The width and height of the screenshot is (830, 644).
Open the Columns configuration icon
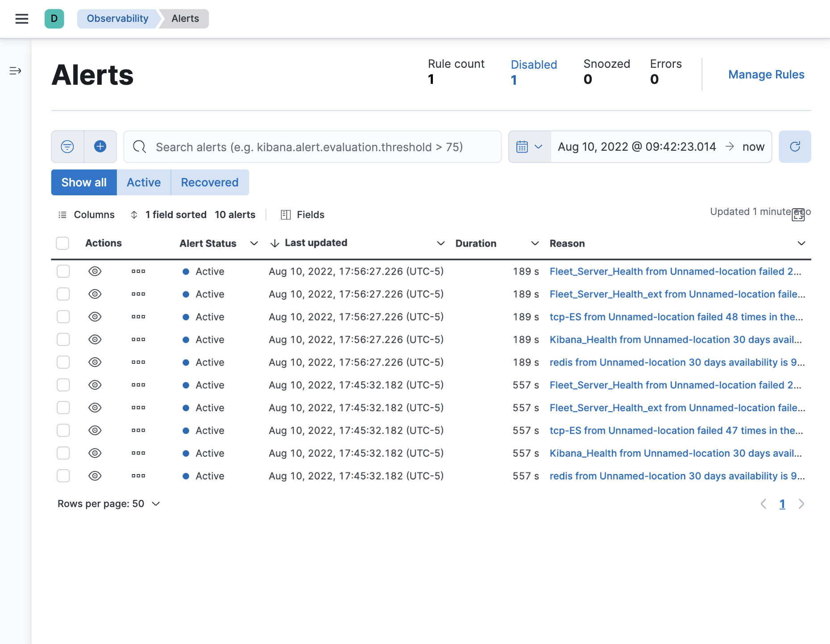click(63, 215)
